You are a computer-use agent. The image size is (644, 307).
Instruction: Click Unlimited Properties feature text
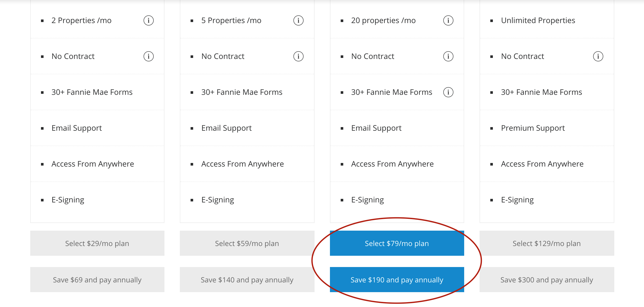[538, 21]
